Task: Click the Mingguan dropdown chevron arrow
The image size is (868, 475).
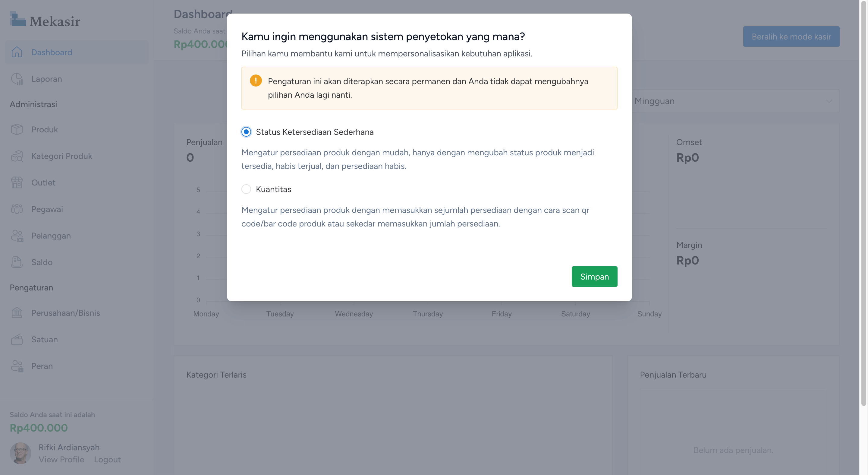Action: (x=829, y=101)
